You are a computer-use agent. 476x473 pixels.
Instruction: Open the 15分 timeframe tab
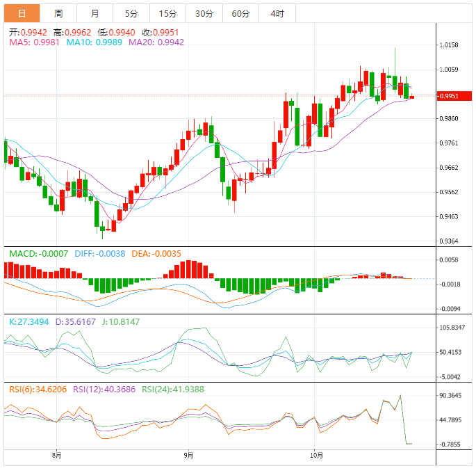click(167, 13)
